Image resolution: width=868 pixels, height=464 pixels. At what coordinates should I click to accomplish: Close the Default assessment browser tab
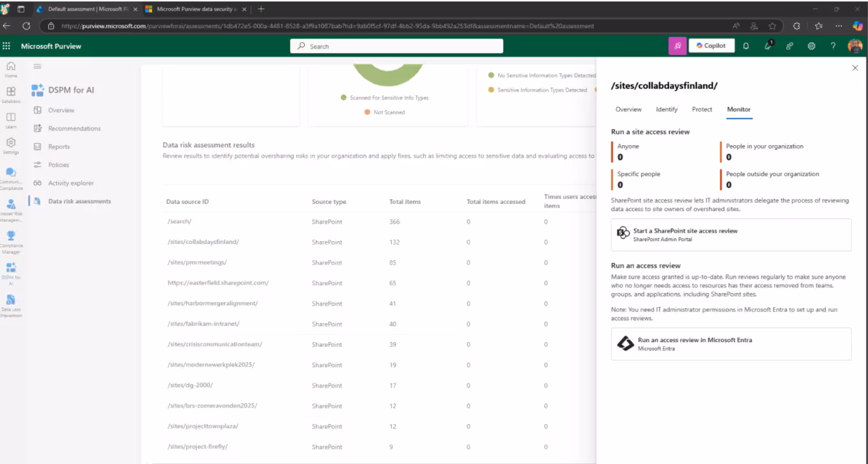click(x=135, y=9)
